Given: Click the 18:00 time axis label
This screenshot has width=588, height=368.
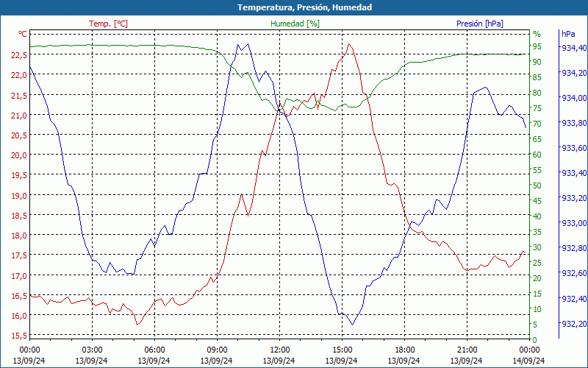Looking at the screenshot, I should coord(405,350).
